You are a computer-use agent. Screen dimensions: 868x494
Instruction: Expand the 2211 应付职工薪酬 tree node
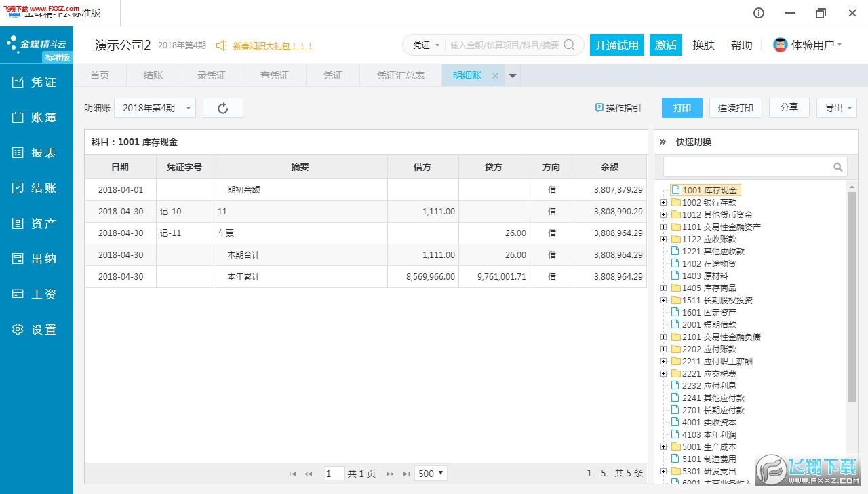(x=663, y=361)
